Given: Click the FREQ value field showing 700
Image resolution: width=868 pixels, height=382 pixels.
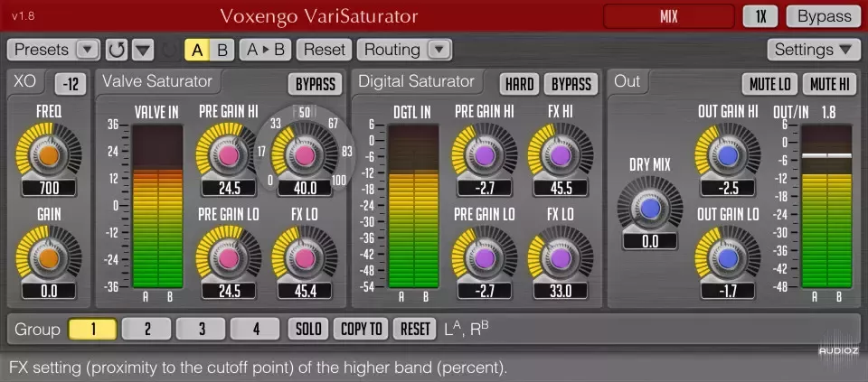Looking at the screenshot, I should click(x=49, y=188).
